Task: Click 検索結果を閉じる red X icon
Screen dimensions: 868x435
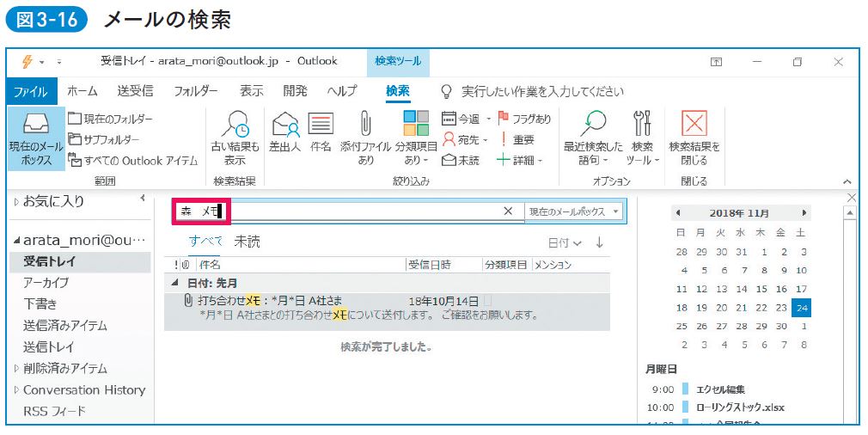Action: [x=694, y=123]
